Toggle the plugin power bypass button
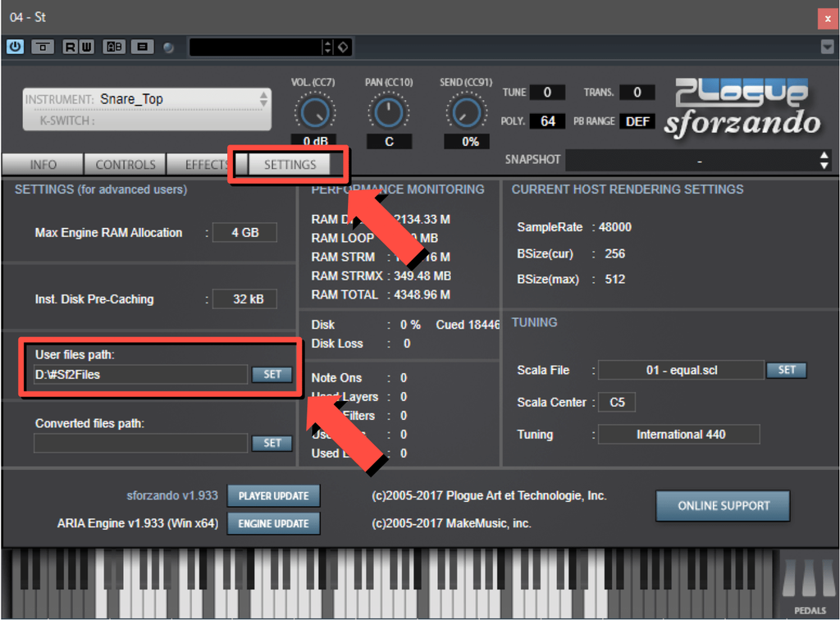 pos(15,47)
